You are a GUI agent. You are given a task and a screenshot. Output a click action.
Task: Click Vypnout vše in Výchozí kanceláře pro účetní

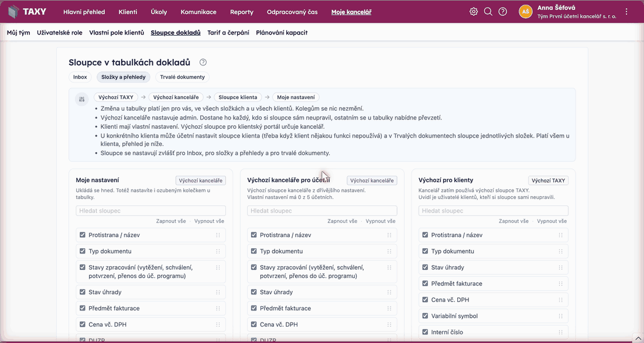[381, 221]
